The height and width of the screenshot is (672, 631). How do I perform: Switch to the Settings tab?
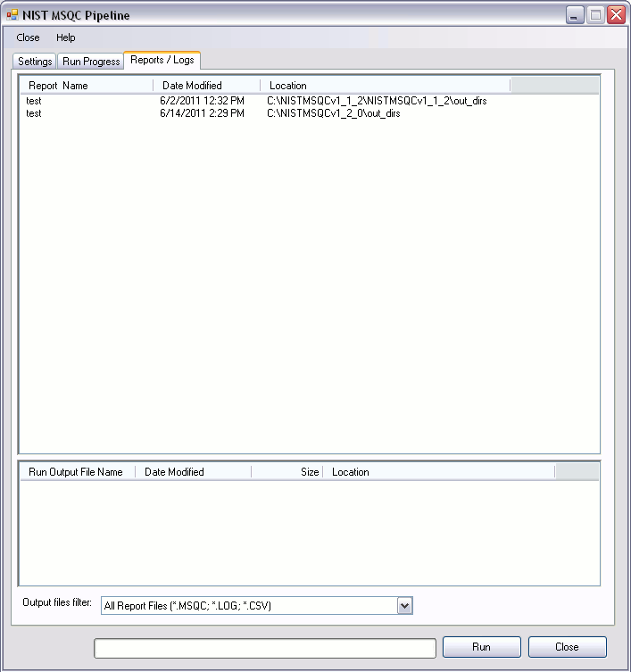[35, 62]
